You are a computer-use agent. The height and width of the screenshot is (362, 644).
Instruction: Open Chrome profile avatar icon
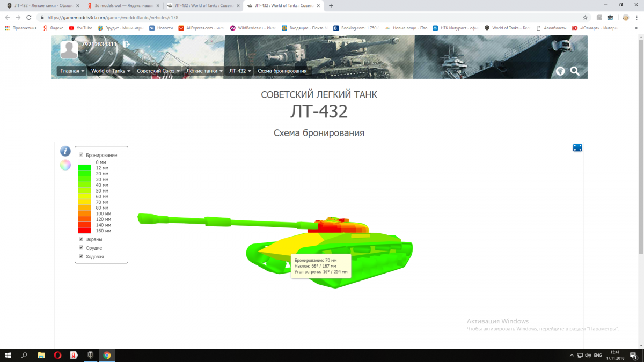pos(625,17)
